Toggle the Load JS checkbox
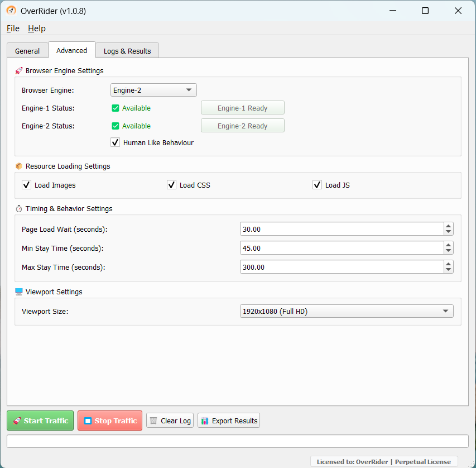 pos(318,185)
